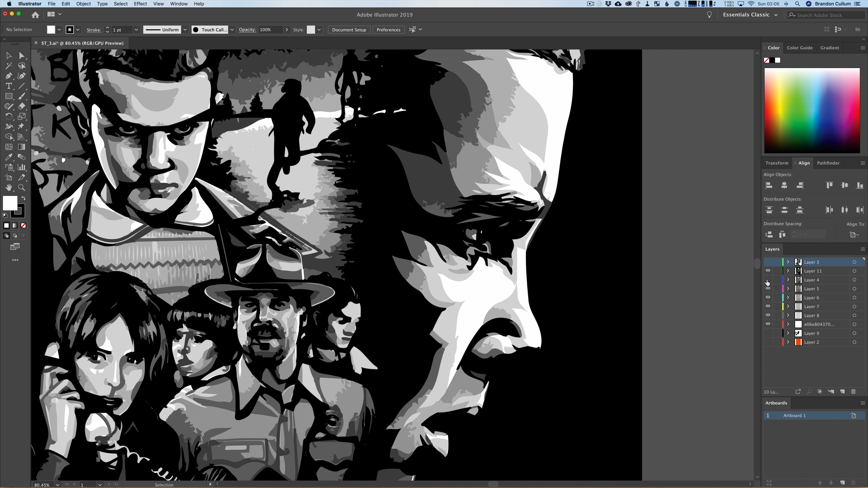Expand Layer 4 contents
The width and height of the screenshot is (868, 488).
point(788,280)
